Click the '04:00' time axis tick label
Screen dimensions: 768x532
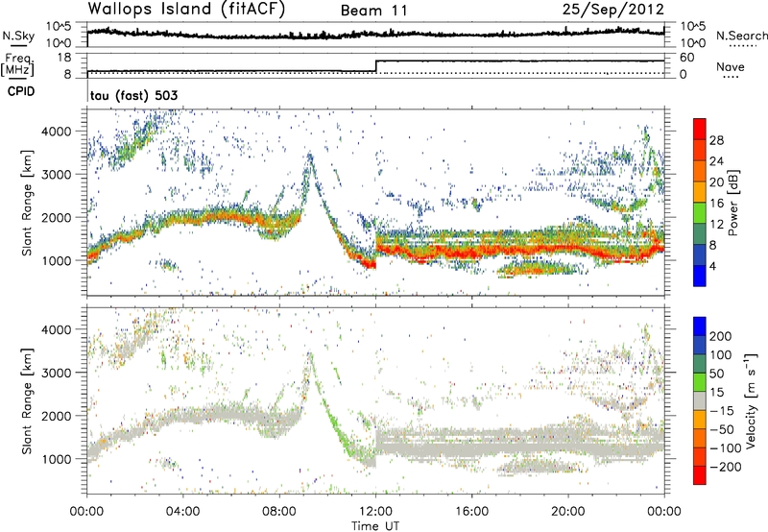pos(182,512)
